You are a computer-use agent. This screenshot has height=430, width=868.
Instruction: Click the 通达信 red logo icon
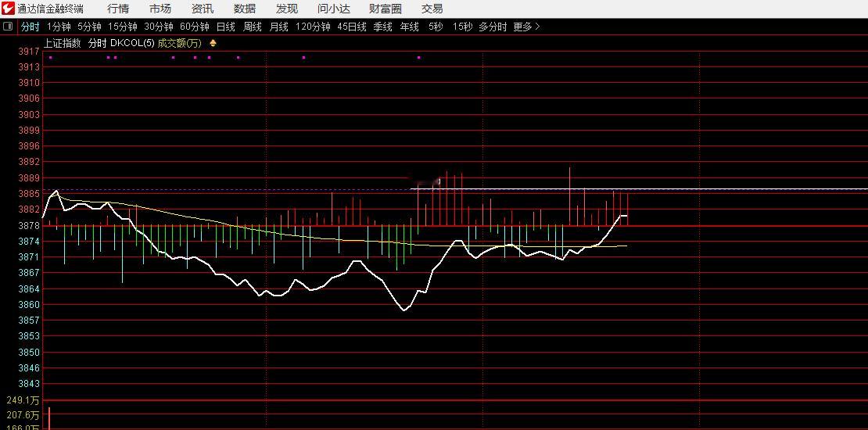tap(9, 9)
